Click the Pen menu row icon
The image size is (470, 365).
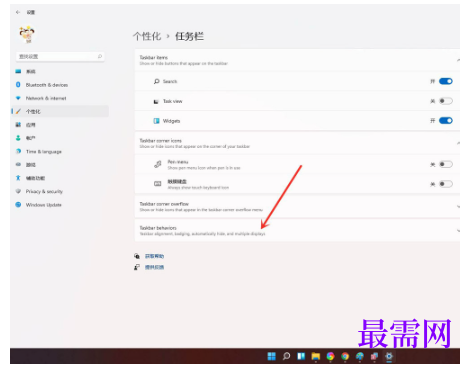(158, 164)
